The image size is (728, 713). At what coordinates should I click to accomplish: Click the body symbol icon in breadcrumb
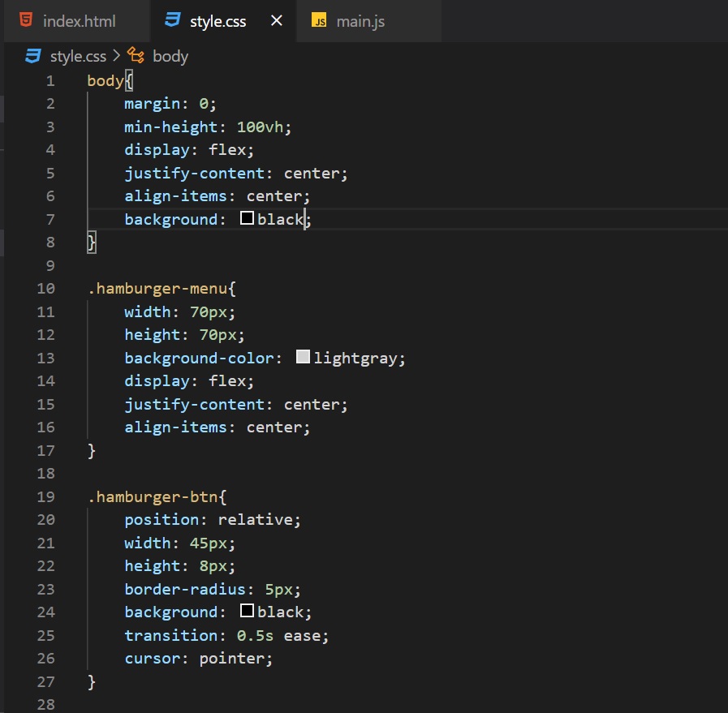point(136,56)
